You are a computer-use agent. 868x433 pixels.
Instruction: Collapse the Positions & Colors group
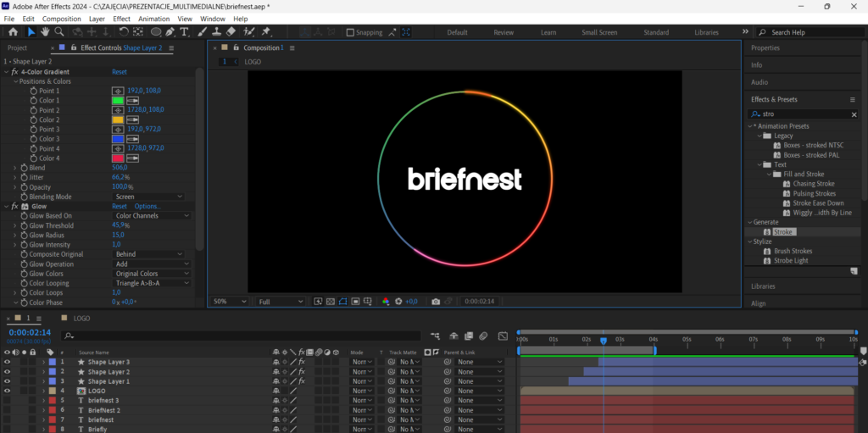(16, 81)
